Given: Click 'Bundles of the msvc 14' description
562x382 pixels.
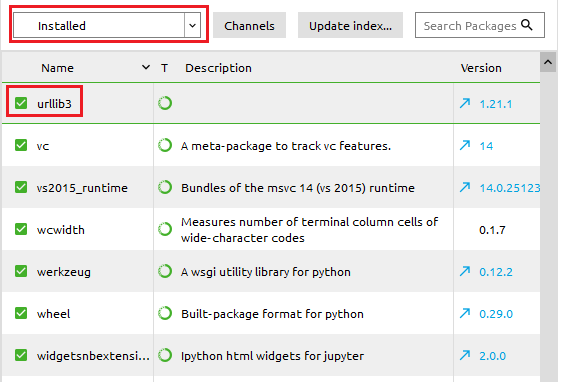Looking at the screenshot, I should click(x=298, y=188).
